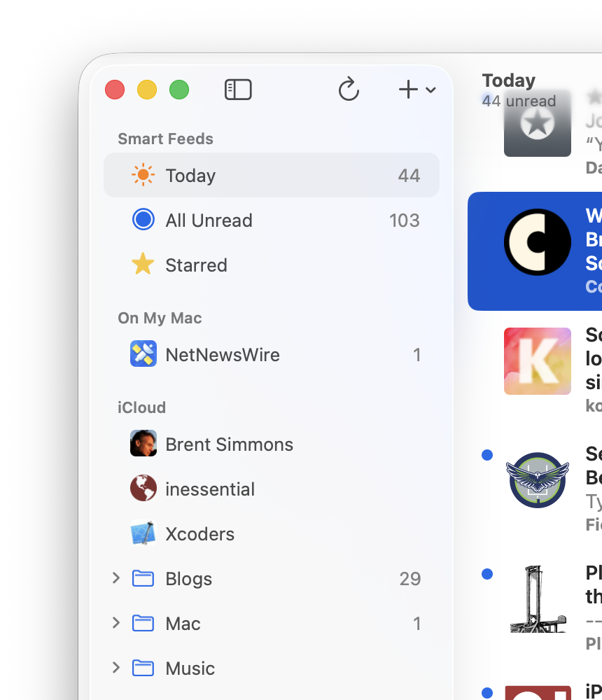Screen dimensions: 602x700
Task: Select the Xcoders feed
Action: (x=272, y=534)
